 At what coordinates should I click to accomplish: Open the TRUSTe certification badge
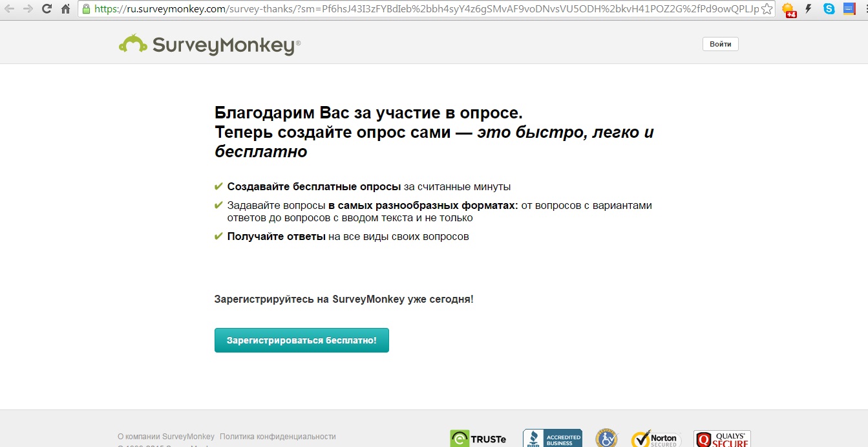click(x=478, y=439)
